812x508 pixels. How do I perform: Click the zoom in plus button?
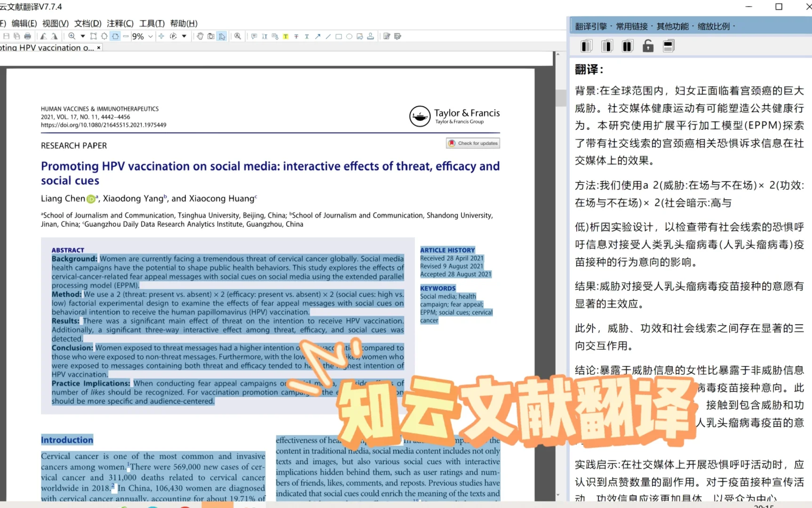pyautogui.click(x=161, y=36)
